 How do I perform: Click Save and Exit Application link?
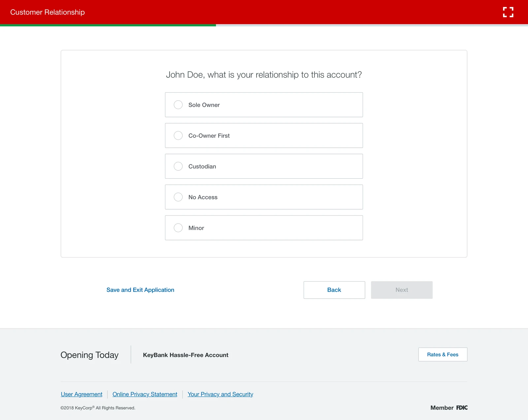point(140,290)
